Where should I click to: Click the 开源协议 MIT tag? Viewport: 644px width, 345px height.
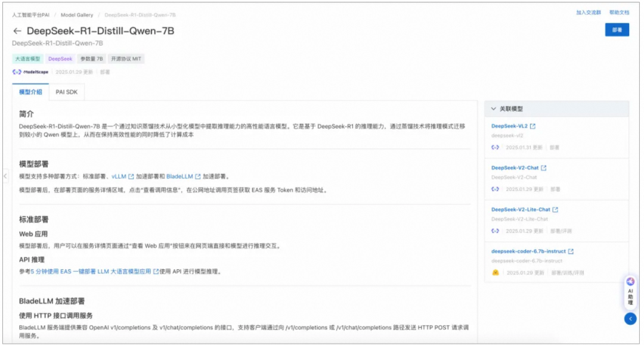point(126,58)
